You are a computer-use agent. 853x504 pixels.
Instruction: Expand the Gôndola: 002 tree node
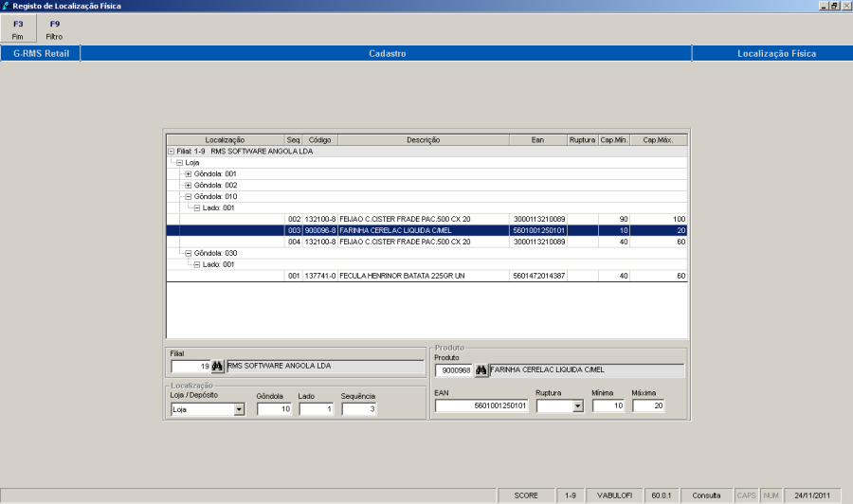pyautogui.click(x=188, y=185)
